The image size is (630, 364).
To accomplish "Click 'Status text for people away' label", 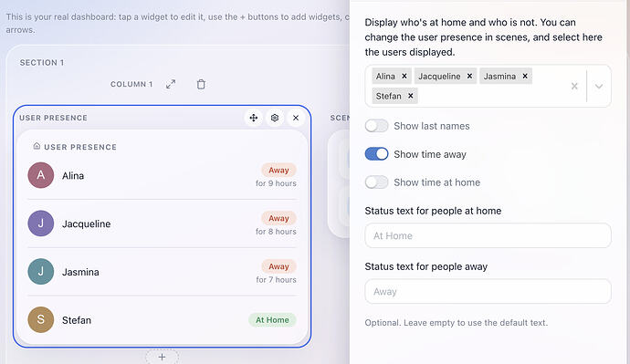I will 425,266.
